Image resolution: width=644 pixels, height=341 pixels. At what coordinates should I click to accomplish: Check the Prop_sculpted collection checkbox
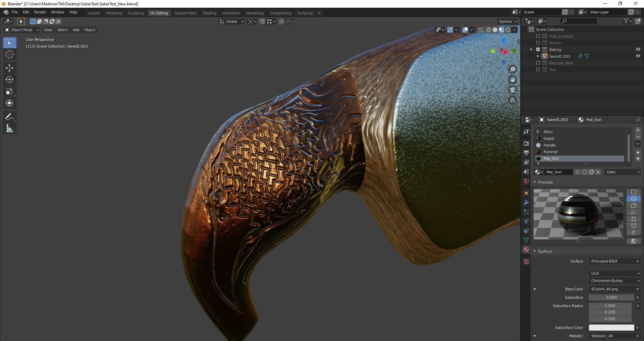[x=538, y=36]
